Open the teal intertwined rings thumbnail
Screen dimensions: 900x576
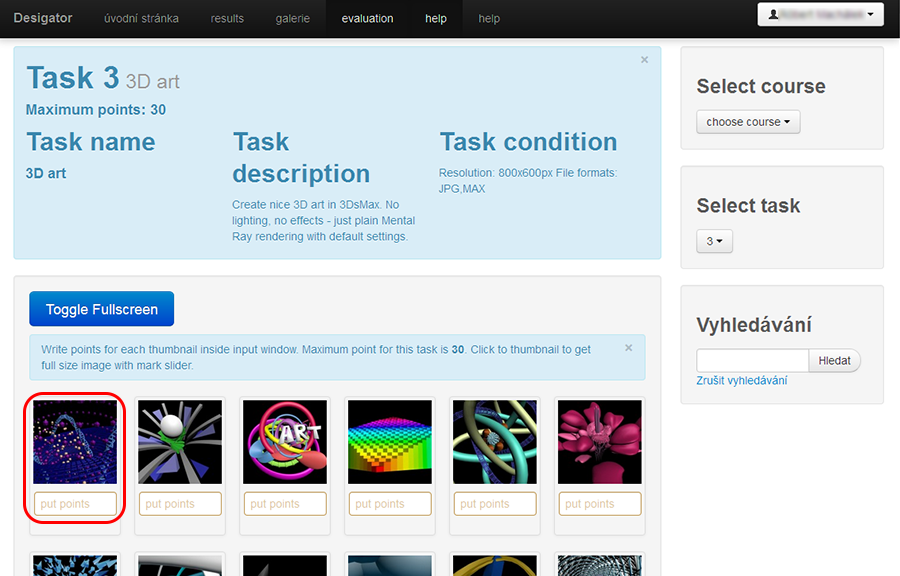coord(495,442)
